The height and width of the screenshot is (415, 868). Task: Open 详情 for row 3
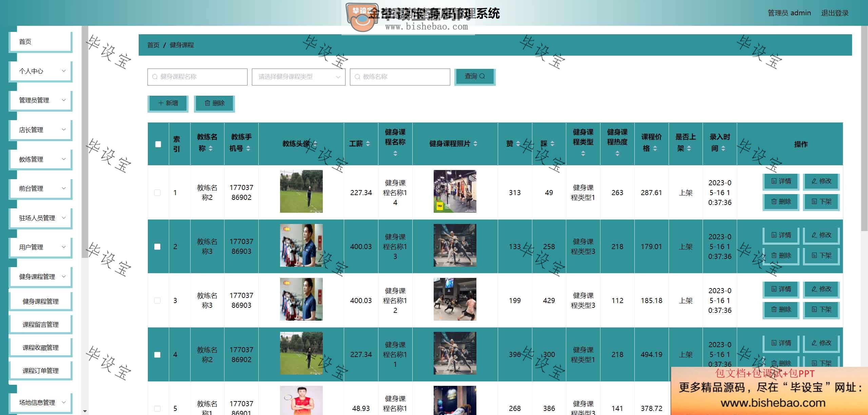(781, 289)
